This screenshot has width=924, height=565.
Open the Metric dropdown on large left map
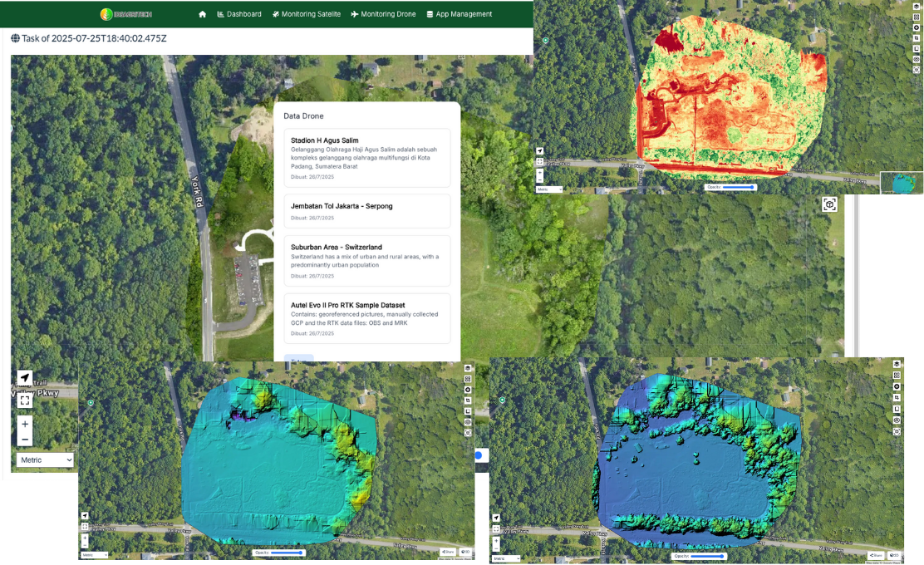tap(46, 459)
